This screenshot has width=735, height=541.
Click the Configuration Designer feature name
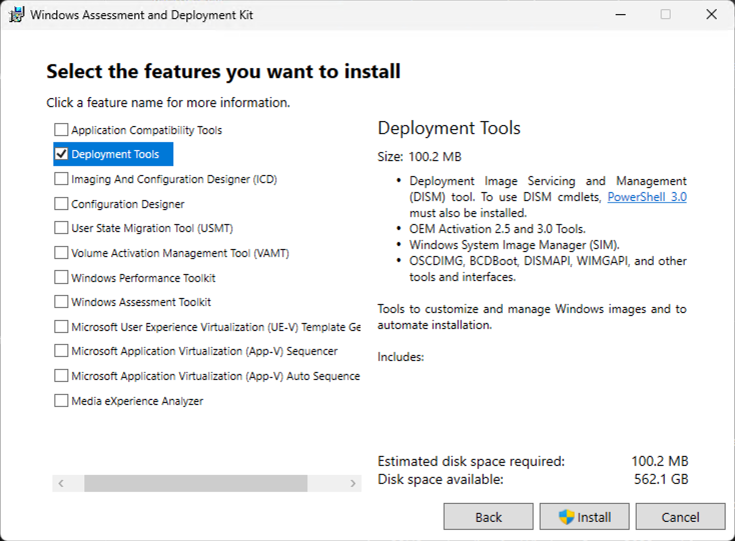128,204
